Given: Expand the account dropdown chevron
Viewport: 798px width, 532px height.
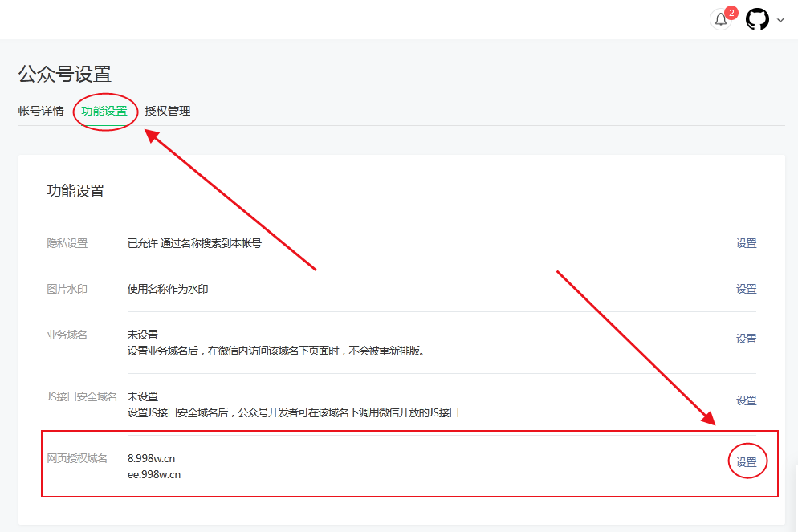Looking at the screenshot, I should (780, 20).
